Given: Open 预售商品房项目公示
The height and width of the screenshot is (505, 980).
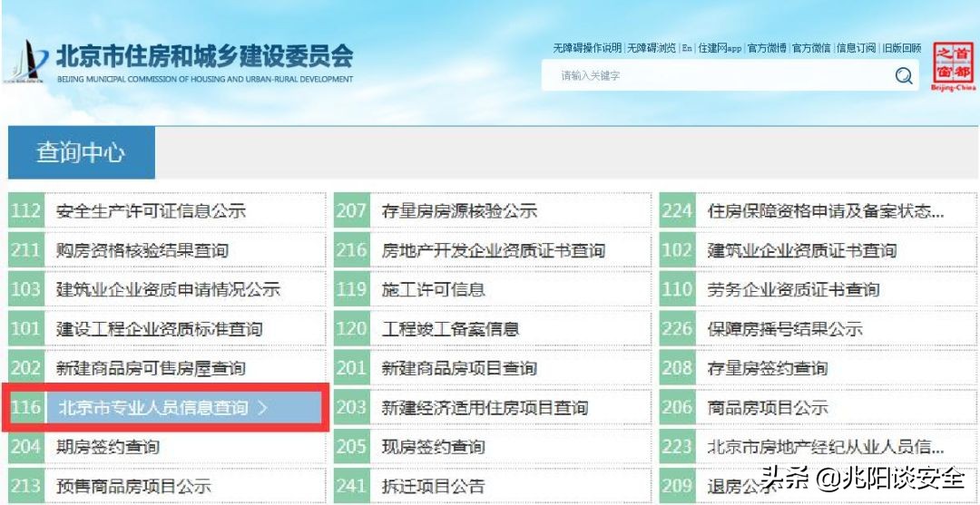Looking at the screenshot, I should point(133,486).
